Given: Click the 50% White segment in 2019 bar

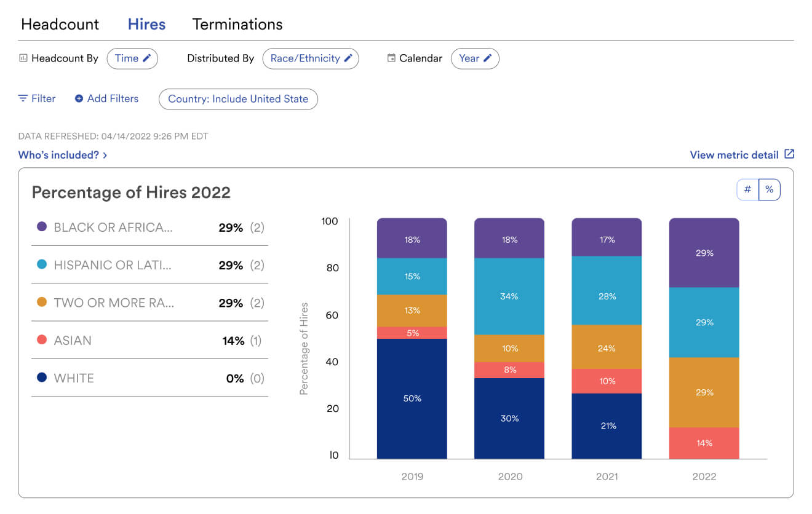Looking at the screenshot, I should click(x=412, y=398).
